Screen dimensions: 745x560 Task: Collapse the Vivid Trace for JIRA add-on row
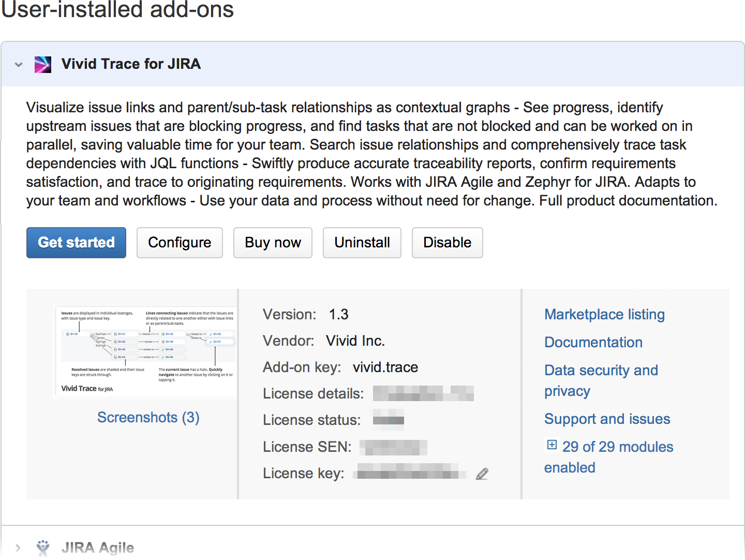[x=19, y=65]
